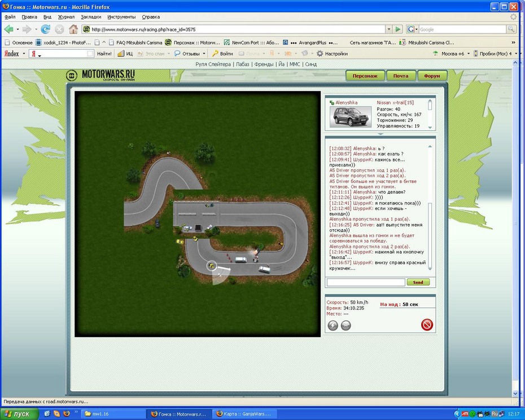525x420 pixels.
Task: Open the Отзывы dropdown in the toolbar
Action: pyautogui.click(x=190, y=54)
